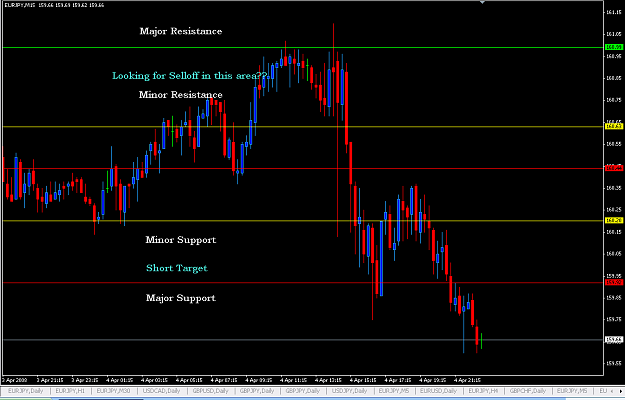Click the '4 Apr 13:15' time axis label
This screenshot has width=625, height=400.
coord(328,380)
